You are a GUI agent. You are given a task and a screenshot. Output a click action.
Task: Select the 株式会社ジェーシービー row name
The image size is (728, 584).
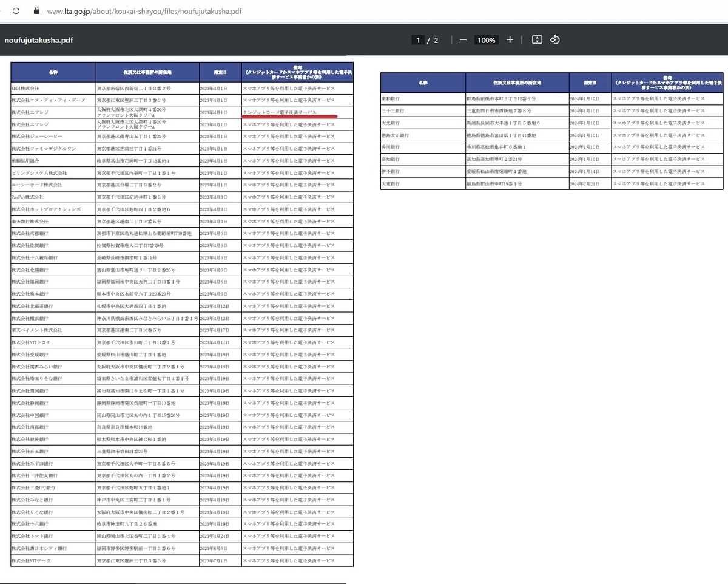tap(53, 137)
